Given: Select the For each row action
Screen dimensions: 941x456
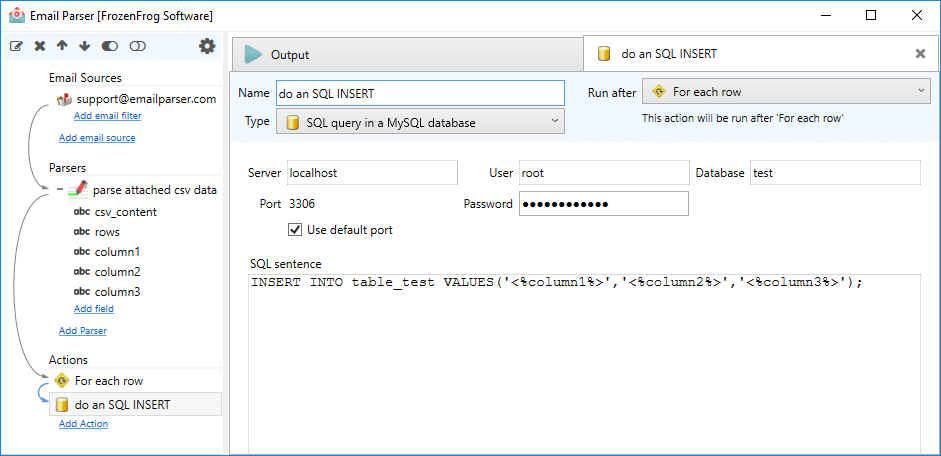Looking at the screenshot, I should pyautogui.click(x=109, y=381).
